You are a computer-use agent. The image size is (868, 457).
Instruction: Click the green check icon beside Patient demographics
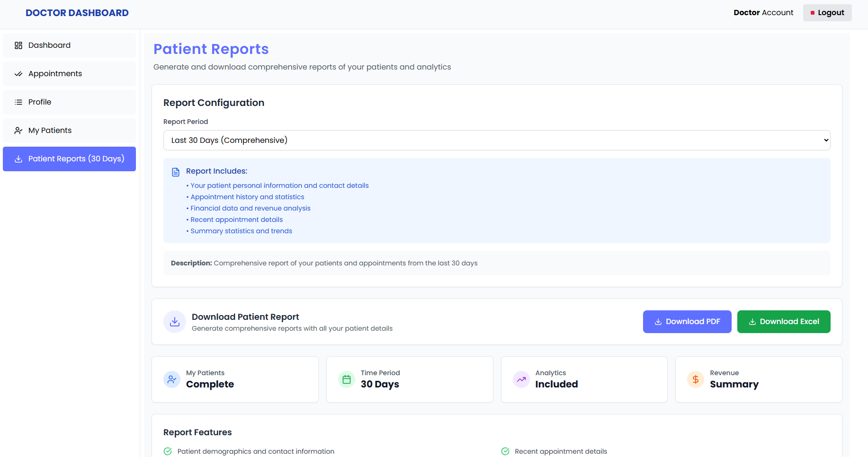[168, 451]
